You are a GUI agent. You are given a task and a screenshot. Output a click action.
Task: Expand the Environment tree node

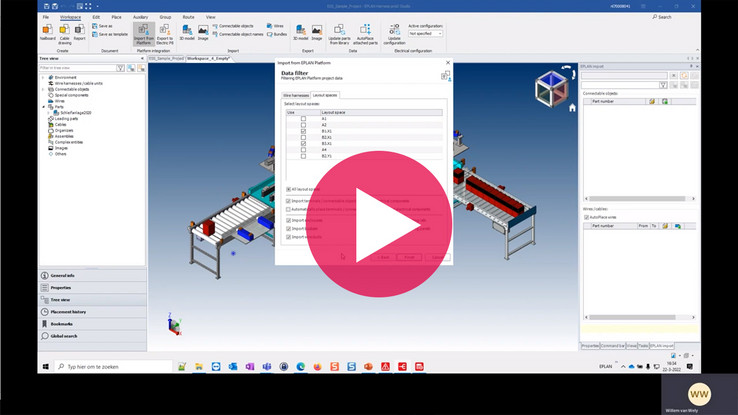click(43, 78)
